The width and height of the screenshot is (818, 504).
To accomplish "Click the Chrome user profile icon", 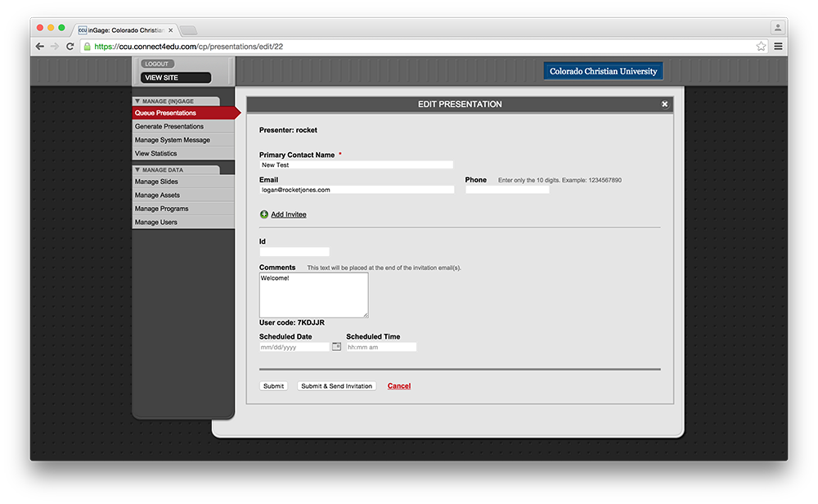I will tap(777, 27).
